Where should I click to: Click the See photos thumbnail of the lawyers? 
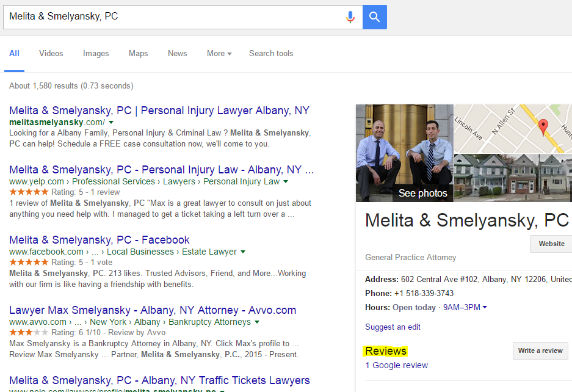405,153
